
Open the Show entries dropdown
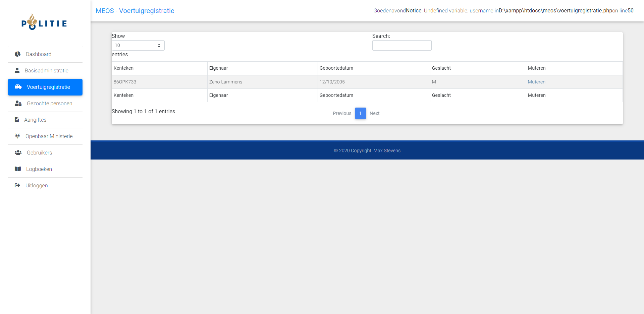pos(138,45)
